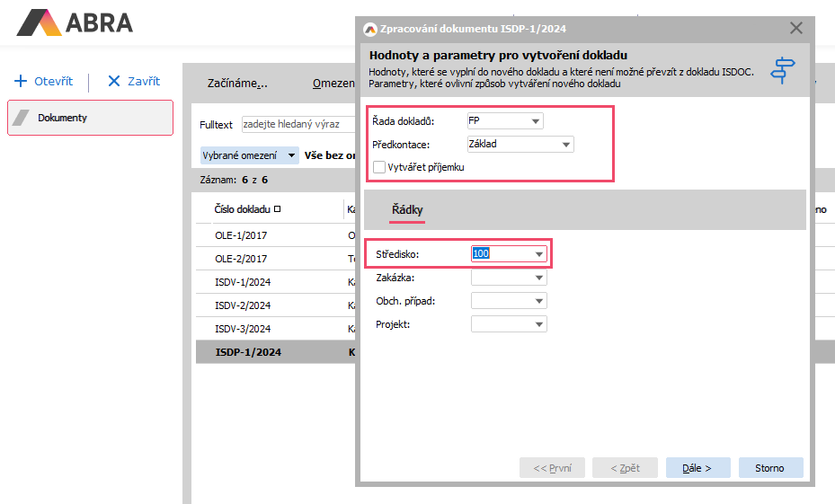Image resolution: width=835 pixels, height=504 pixels.
Task: Expand the Předkontace combo box
Action: coord(565,144)
